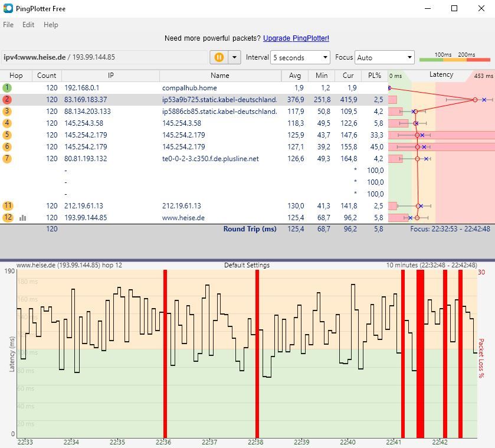Follow the Upgrade PingPlotter! link

click(x=296, y=38)
